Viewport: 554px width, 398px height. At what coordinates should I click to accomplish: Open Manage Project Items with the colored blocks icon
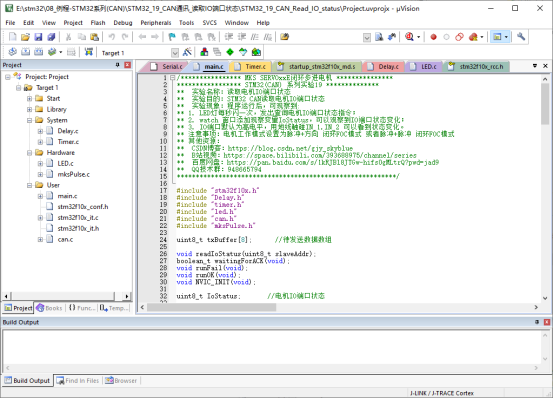click(204, 52)
